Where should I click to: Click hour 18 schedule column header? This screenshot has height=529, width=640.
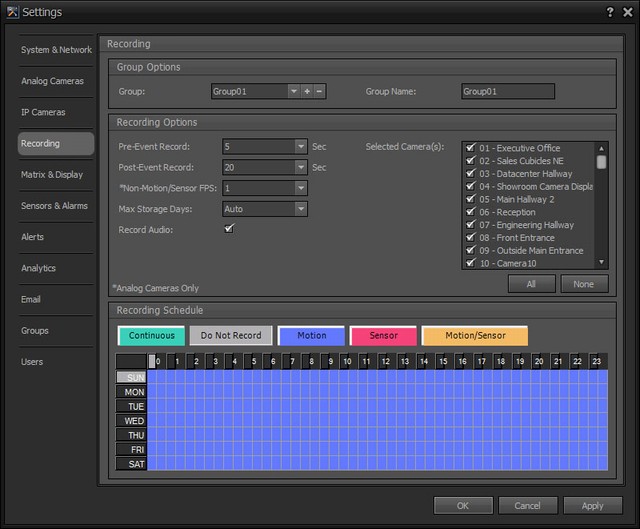pos(501,361)
